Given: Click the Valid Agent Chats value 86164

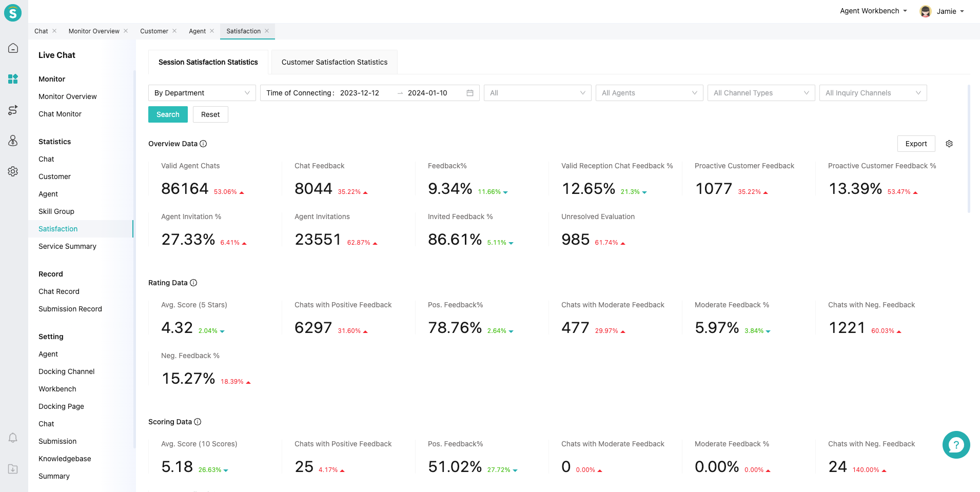Looking at the screenshot, I should point(185,189).
